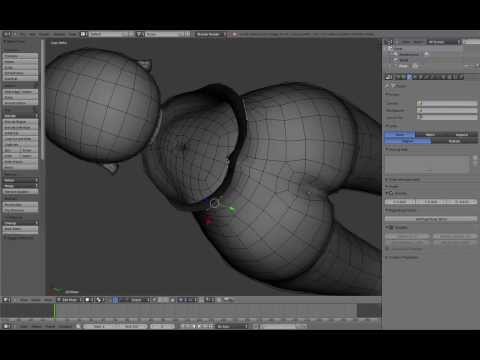Viewport: 480px width, 360px height.
Task: Open the viewport shading icon menu
Action: point(88,300)
